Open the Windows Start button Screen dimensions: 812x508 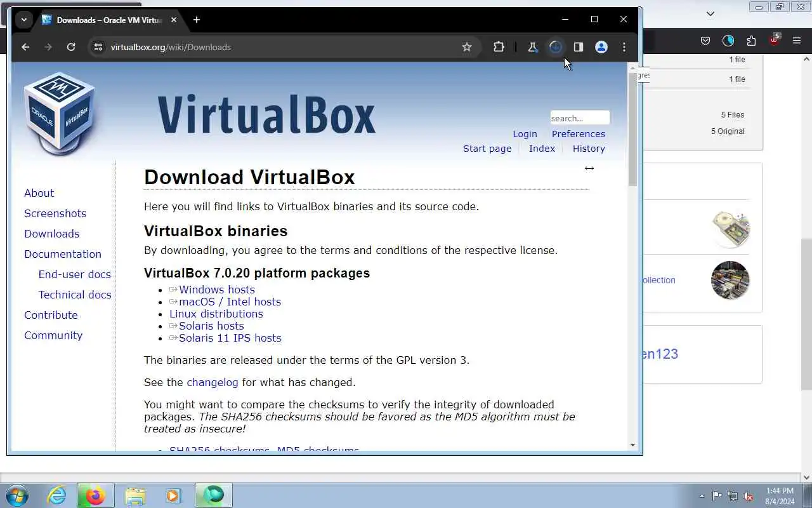pos(16,495)
